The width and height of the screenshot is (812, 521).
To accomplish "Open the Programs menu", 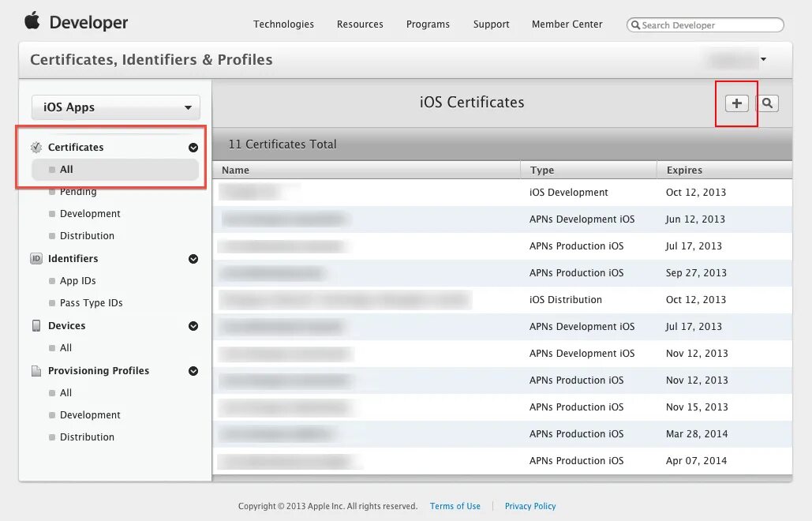I will coord(428,24).
